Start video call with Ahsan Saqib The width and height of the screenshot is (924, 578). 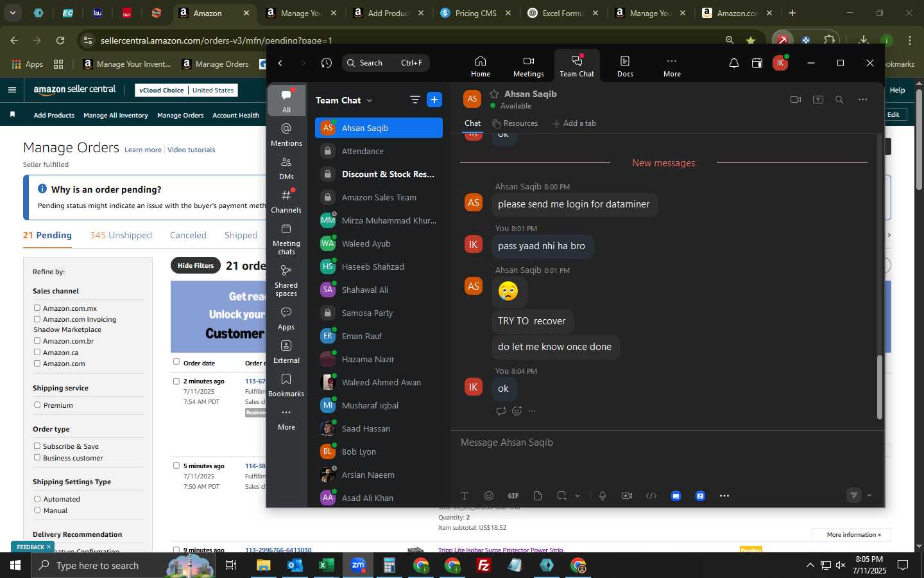(x=796, y=100)
